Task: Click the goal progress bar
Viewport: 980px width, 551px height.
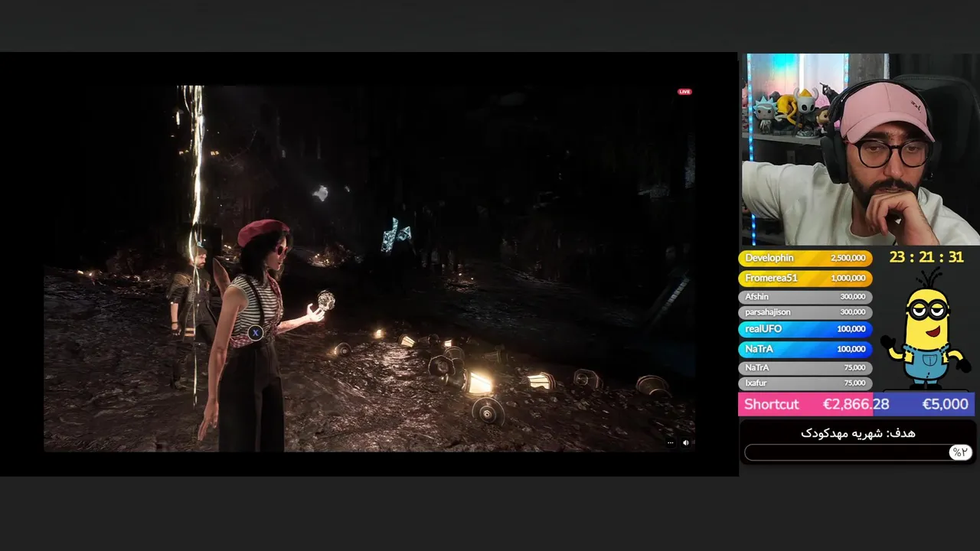Action: [x=858, y=452]
